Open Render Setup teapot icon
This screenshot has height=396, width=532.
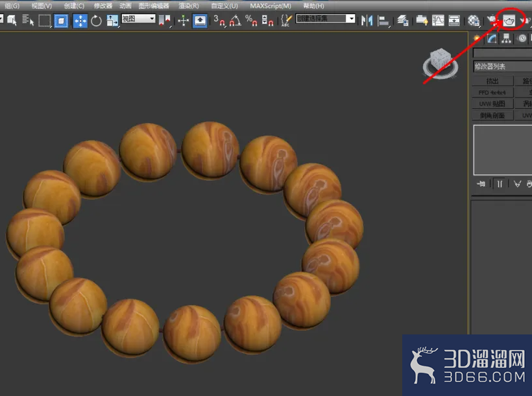point(492,21)
